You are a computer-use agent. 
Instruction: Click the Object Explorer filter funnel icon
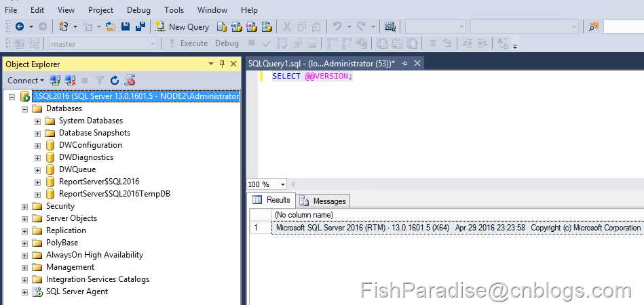click(x=100, y=81)
